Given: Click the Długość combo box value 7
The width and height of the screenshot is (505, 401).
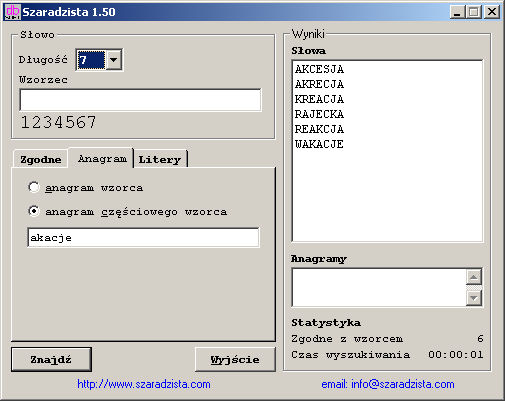Looking at the screenshot, I should pyautogui.click(x=91, y=60).
